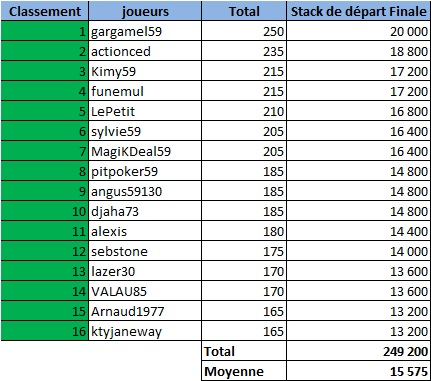Select the sebstone player cell
The height and width of the screenshot is (381, 431).
(x=145, y=251)
